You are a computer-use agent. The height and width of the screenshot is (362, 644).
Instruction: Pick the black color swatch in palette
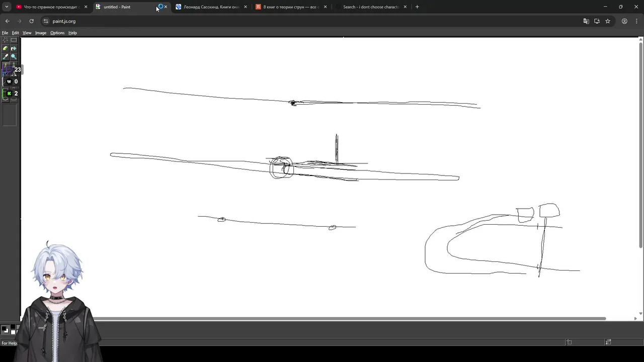(13, 328)
